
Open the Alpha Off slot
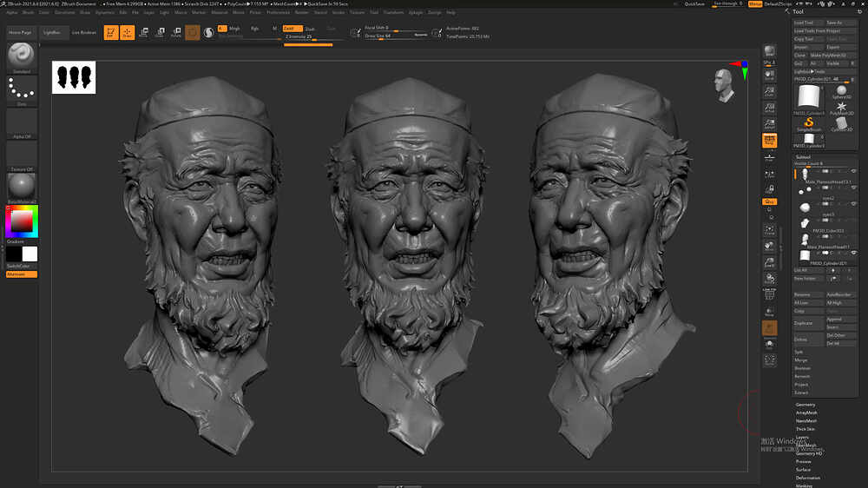point(22,122)
